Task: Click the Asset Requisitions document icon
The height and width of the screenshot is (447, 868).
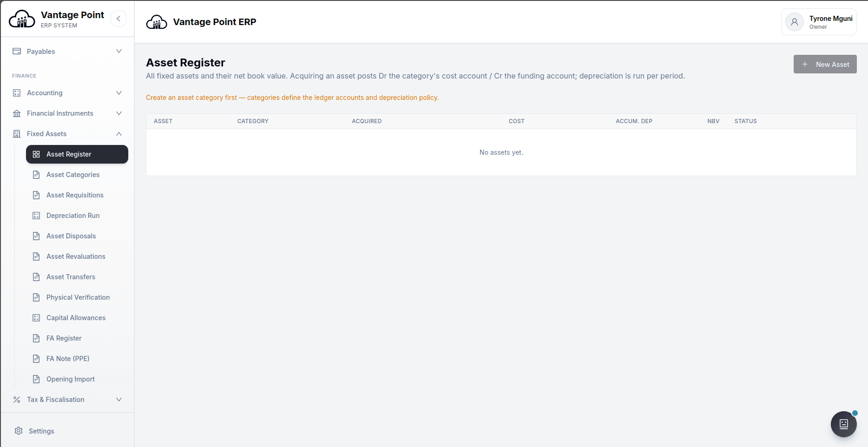Action: click(x=36, y=195)
